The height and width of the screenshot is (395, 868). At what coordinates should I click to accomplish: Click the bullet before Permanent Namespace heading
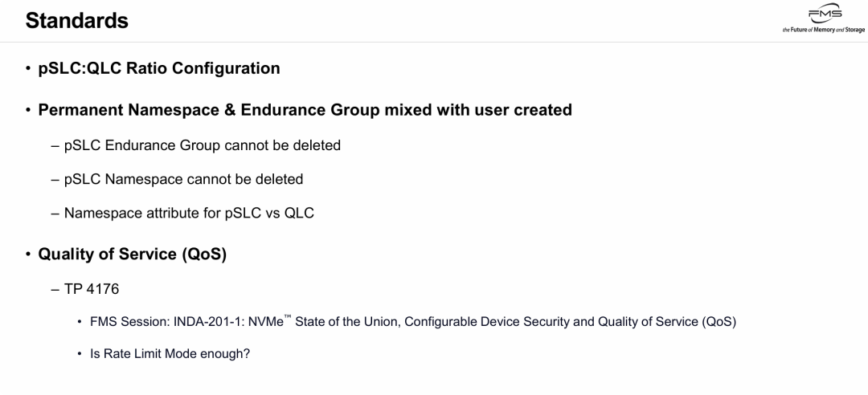[28, 110]
